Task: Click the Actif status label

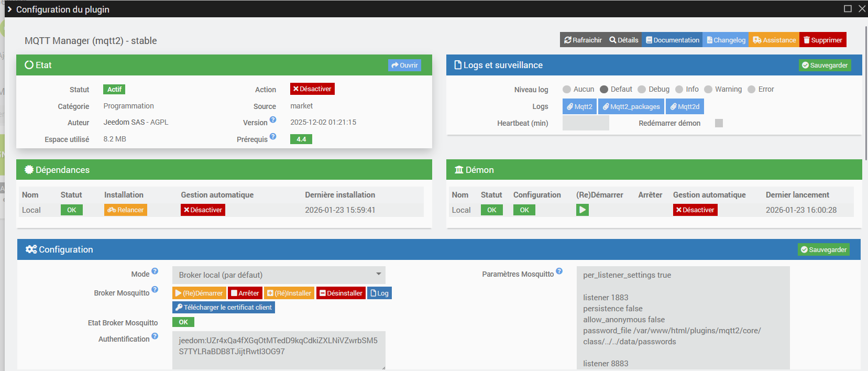Action: [114, 90]
